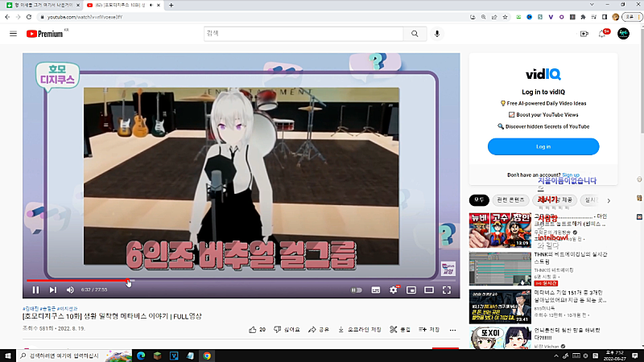The image size is (644, 362).
Task: Click the video hashtags above title
Action: [x=50, y=308]
